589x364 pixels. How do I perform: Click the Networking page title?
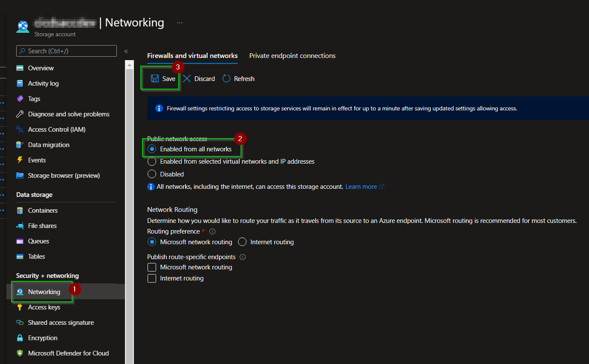(x=134, y=23)
